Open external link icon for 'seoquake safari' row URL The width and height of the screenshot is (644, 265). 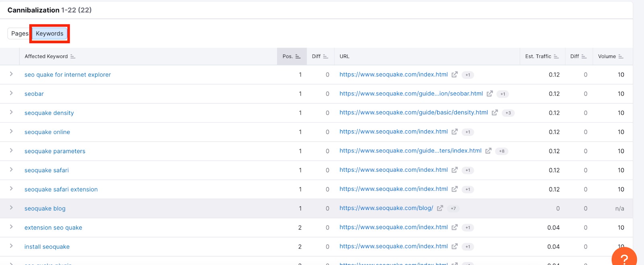[x=454, y=170]
